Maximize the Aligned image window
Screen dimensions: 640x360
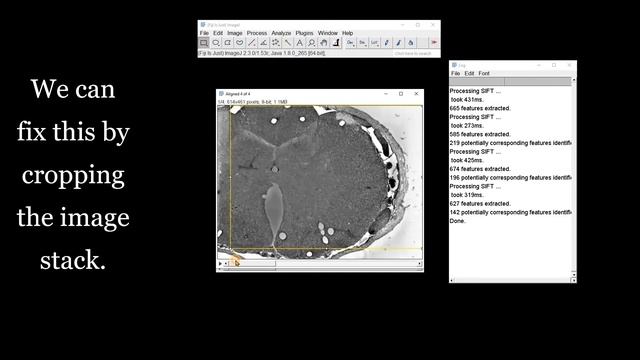[401, 94]
